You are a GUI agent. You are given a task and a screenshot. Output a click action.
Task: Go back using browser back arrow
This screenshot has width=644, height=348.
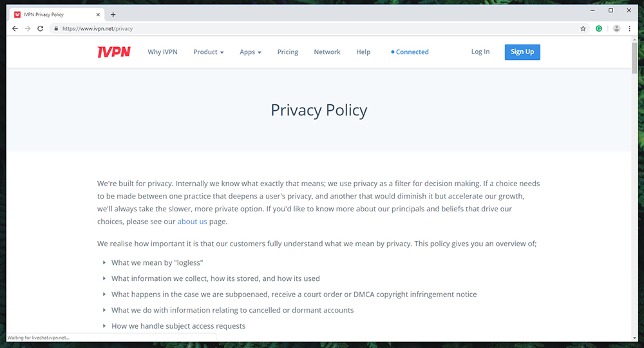(x=15, y=28)
